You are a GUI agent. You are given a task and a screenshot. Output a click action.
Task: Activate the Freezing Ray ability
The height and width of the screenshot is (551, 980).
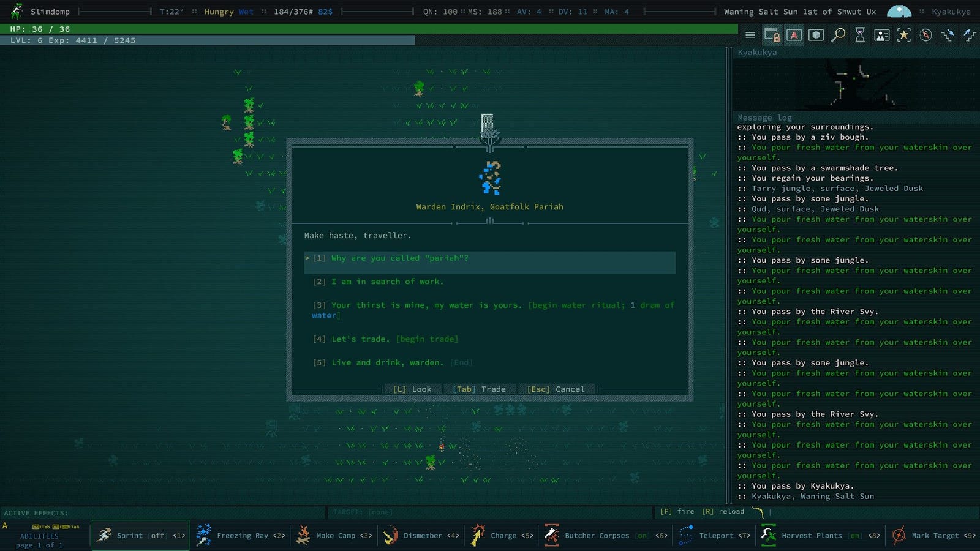point(240,536)
